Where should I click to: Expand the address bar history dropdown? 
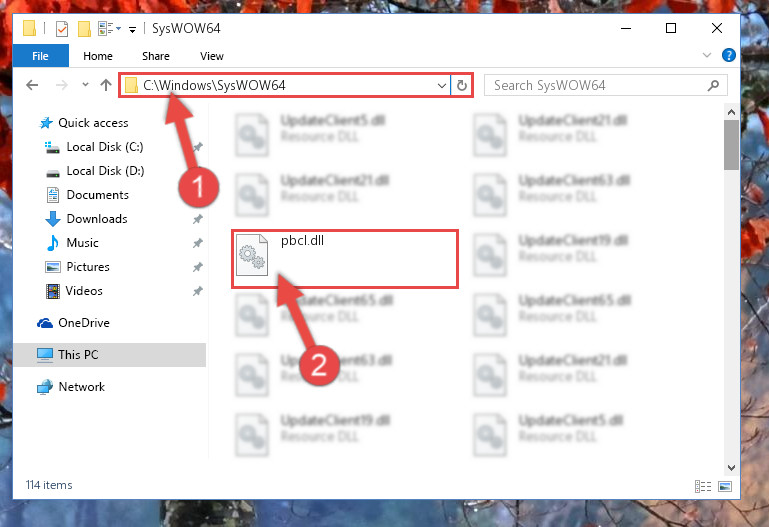441,86
